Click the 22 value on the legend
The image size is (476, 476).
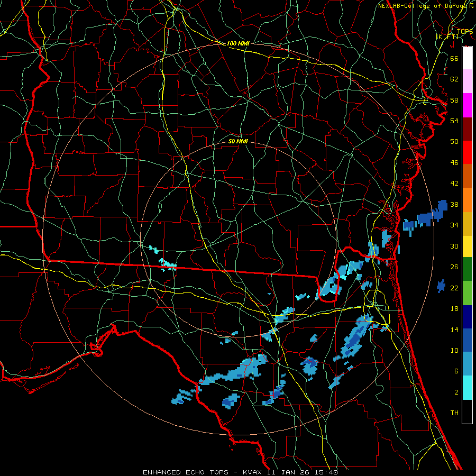pos(454,288)
